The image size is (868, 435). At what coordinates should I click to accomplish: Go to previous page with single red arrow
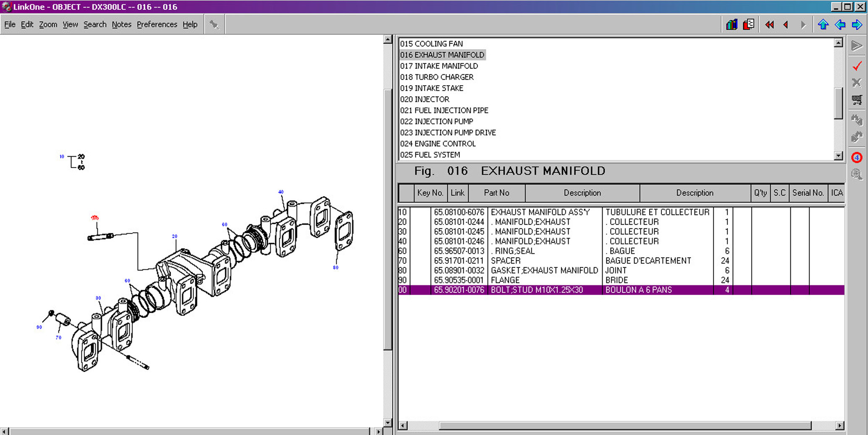(786, 25)
